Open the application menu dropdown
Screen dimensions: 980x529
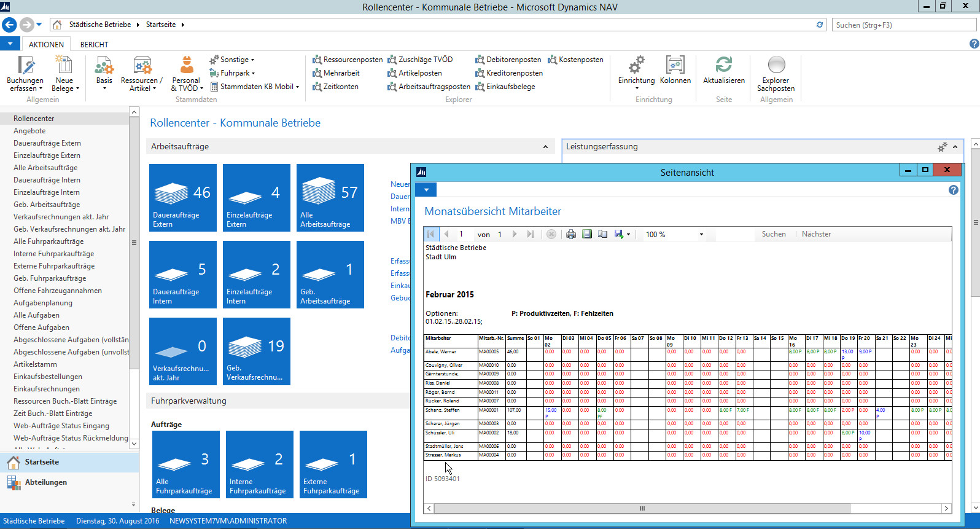coord(10,44)
